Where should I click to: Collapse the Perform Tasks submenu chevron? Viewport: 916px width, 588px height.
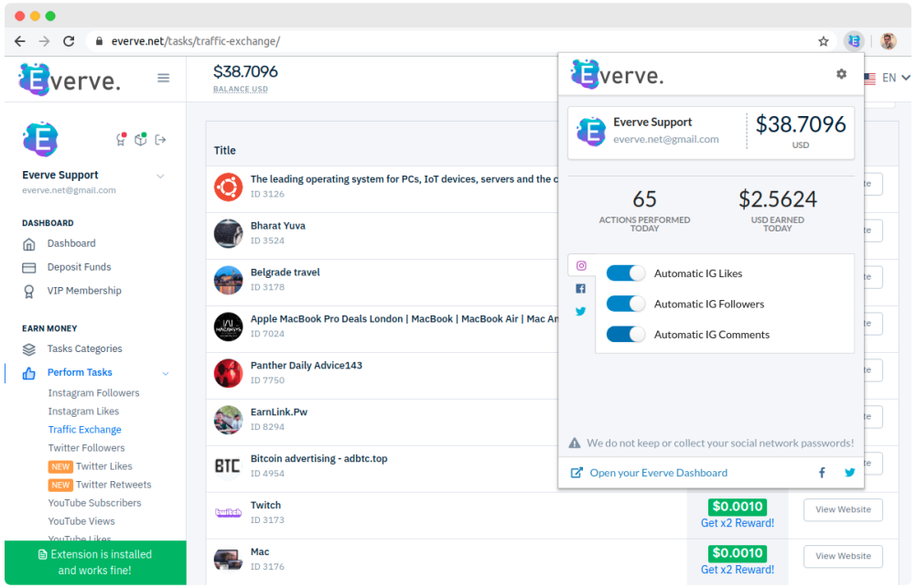coord(166,373)
